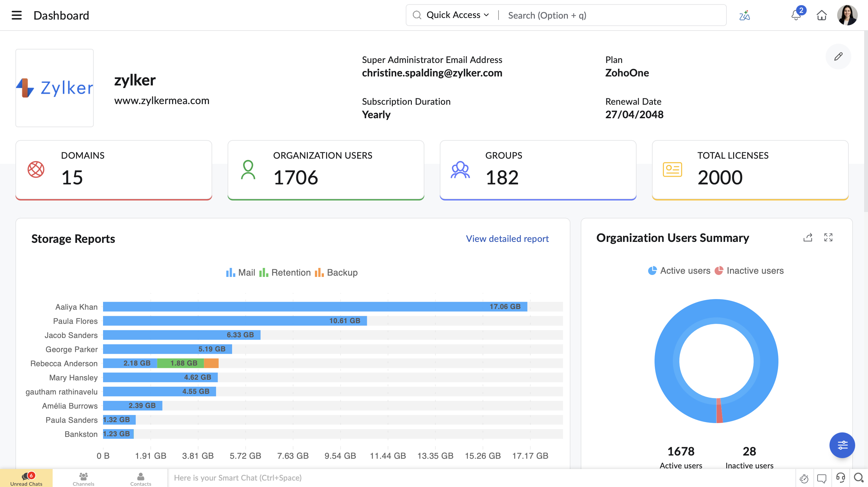Click gautham rathinavelu's 4.55 GB bar
Image resolution: width=868 pixels, height=487 pixels.
pos(160,392)
